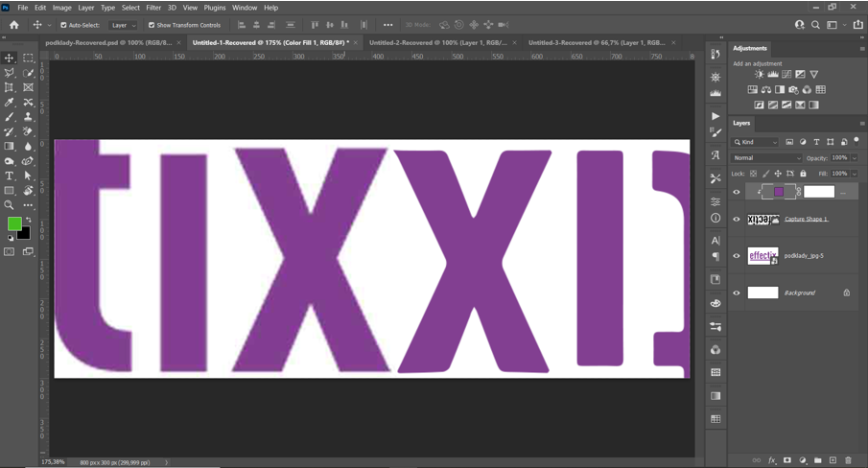Create a new layer
The height and width of the screenshot is (468, 868).
point(833,460)
